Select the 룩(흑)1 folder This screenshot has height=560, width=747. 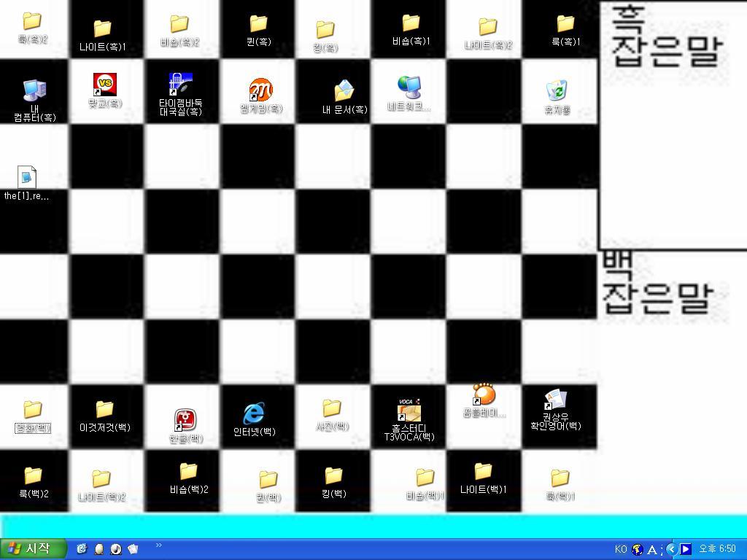click(565, 31)
